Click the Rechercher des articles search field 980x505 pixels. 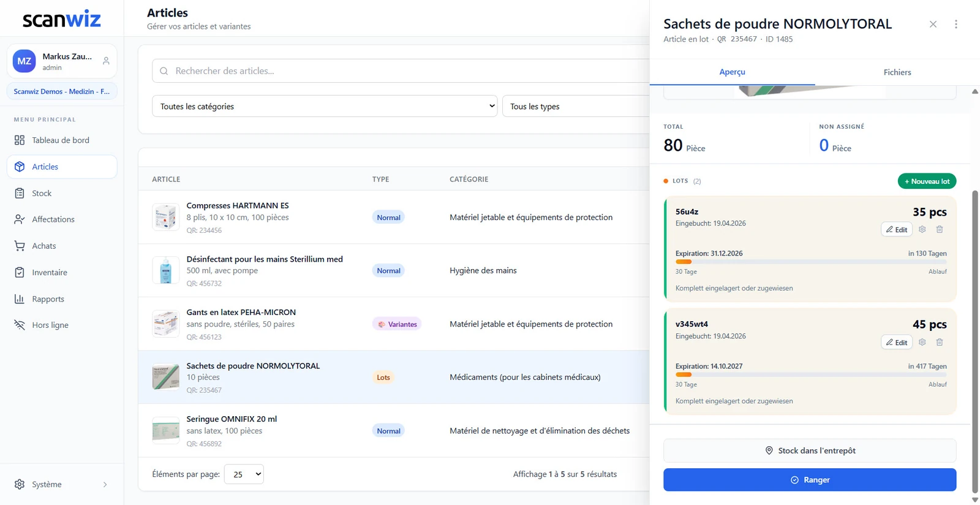tap(401, 71)
